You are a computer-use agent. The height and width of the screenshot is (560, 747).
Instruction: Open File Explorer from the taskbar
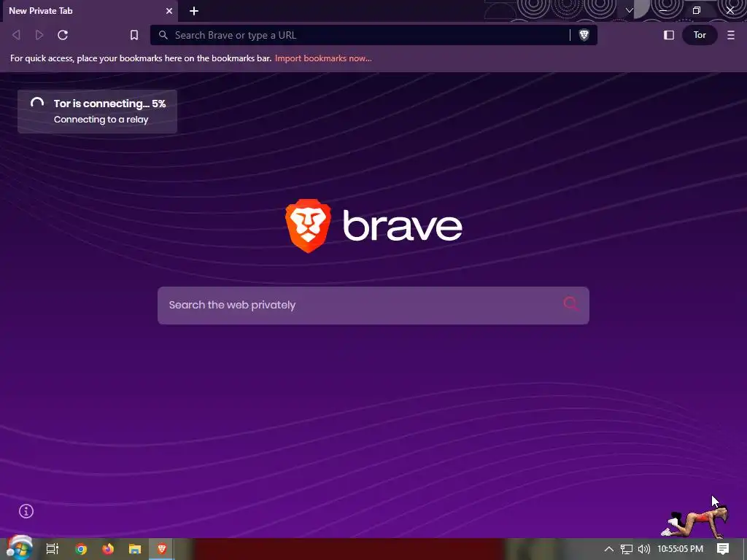click(x=135, y=549)
